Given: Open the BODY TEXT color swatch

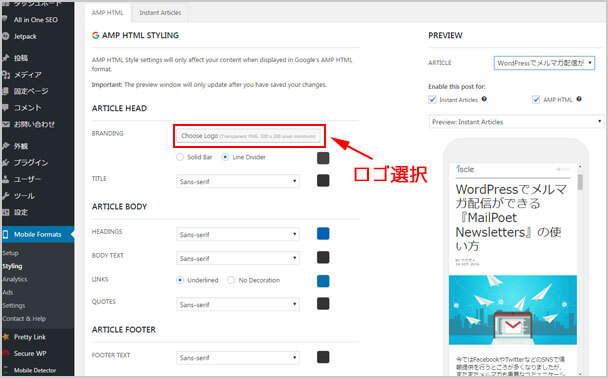Looking at the screenshot, I should click(323, 257).
